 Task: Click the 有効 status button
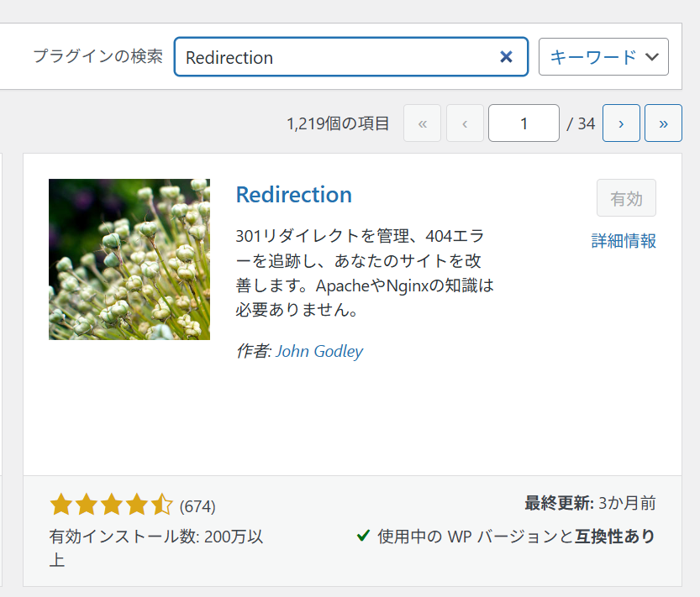point(626,198)
